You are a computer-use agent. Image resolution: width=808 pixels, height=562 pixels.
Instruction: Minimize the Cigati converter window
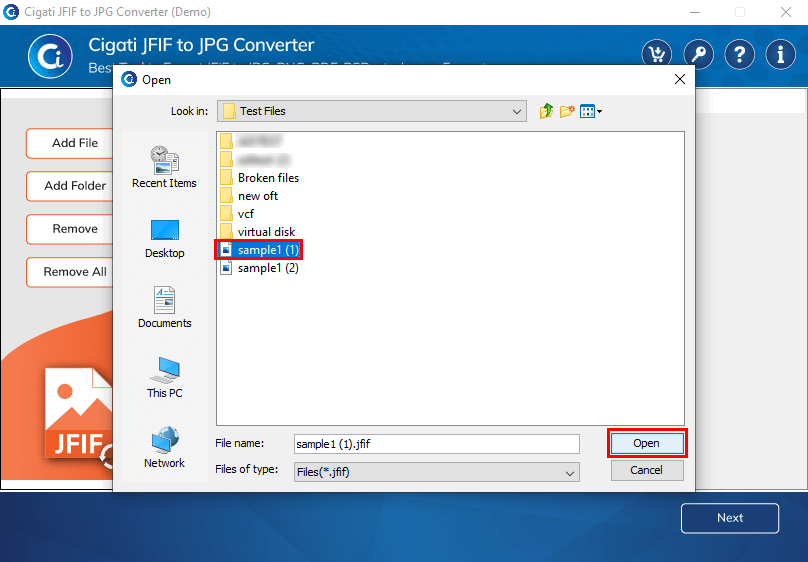(x=695, y=12)
